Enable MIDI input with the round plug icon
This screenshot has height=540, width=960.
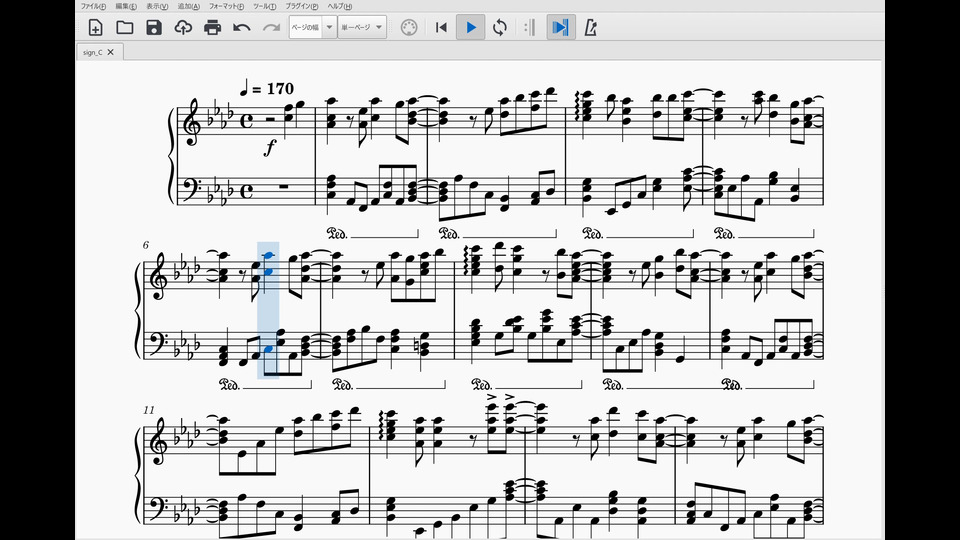point(409,28)
